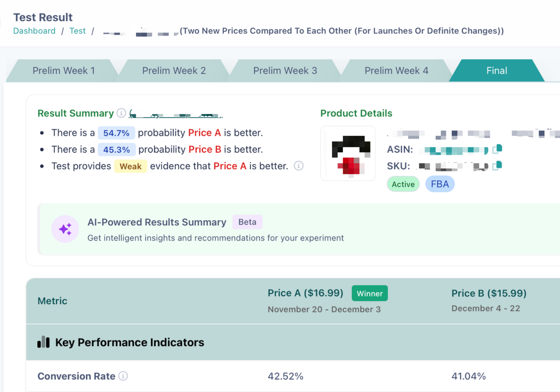560x392 pixels.
Task: Click the info icon beside Result Summary
Action: 121,113
